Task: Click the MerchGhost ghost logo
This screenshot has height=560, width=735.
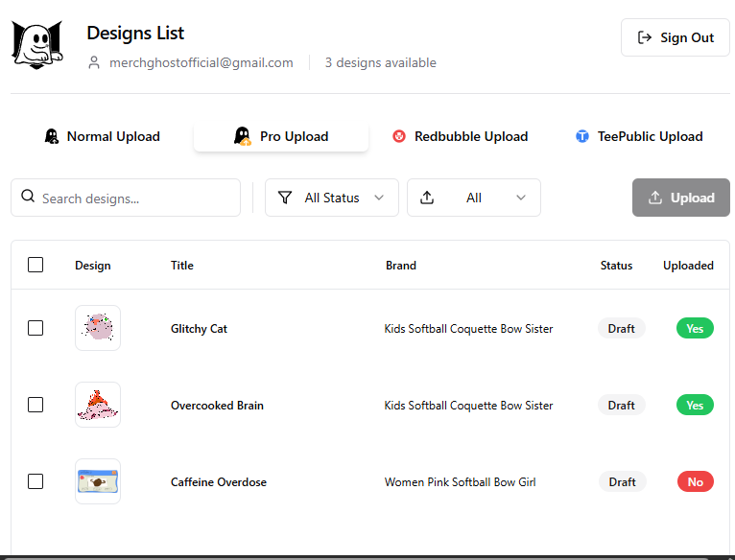Action: [37, 45]
